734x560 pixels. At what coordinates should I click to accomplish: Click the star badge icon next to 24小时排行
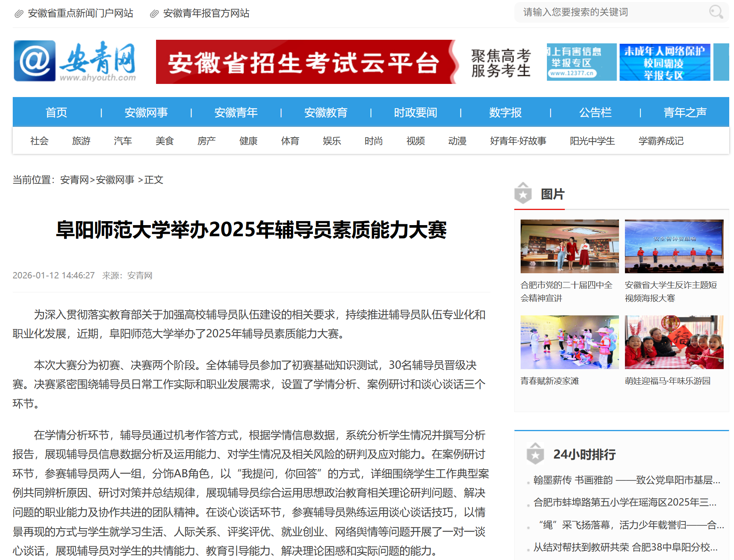[535, 454]
